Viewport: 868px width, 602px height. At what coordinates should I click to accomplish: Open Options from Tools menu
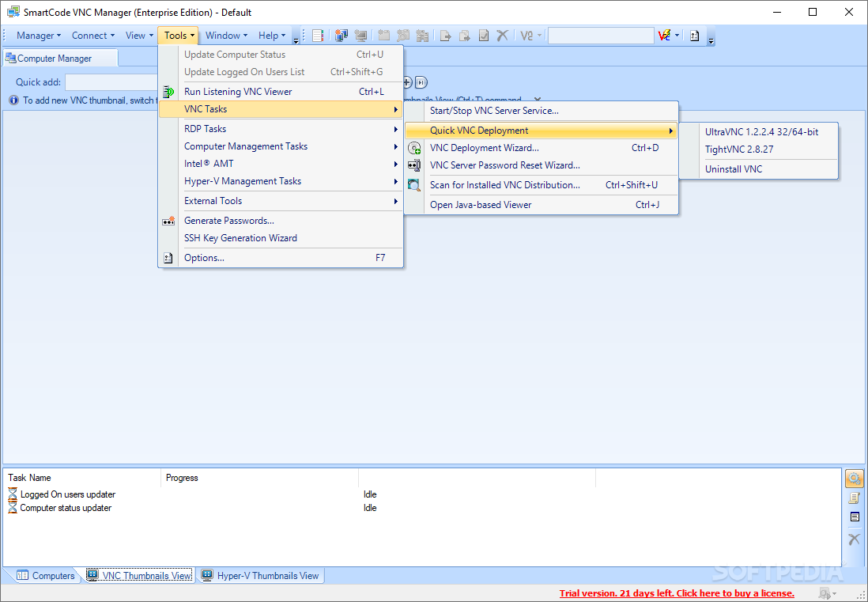click(x=281, y=258)
